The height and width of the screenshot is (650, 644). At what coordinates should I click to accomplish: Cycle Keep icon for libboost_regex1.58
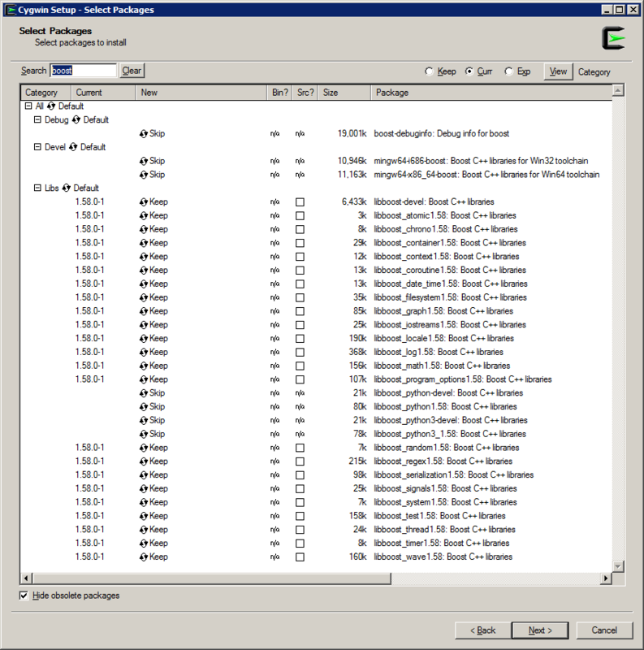coord(144,461)
